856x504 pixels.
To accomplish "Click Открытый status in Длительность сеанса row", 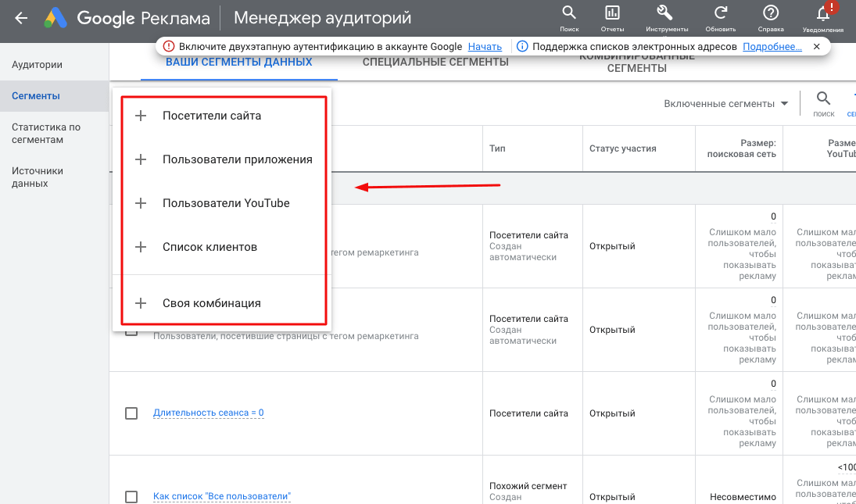I will pyautogui.click(x=612, y=413).
